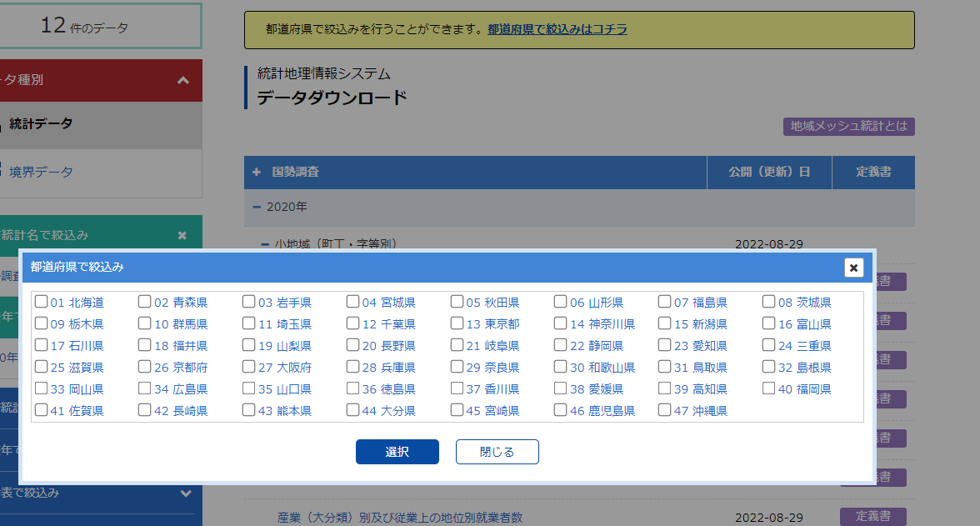Check 46 鹿児島県 checkbox

pos(561,409)
